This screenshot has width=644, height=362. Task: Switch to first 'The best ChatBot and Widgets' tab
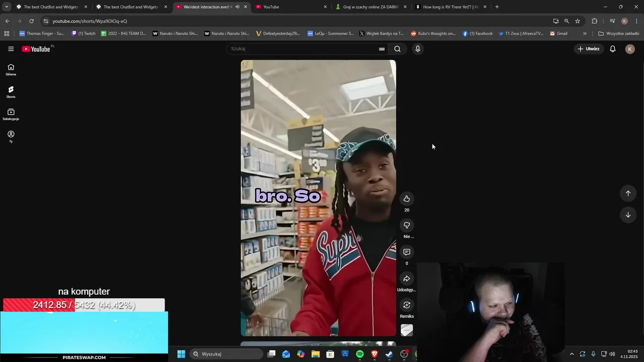click(x=52, y=7)
